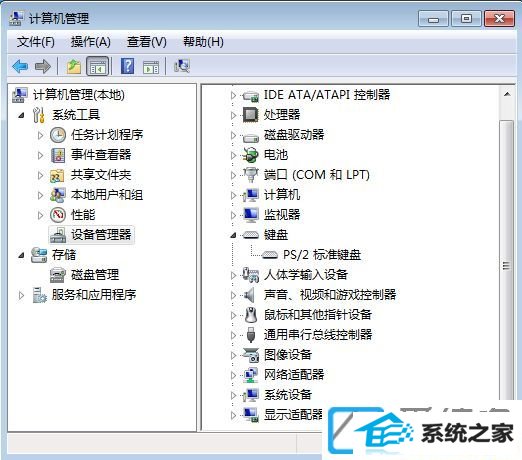
Task: Toggle the show/hide console tree icon
Action: pyautogui.click(x=97, y=66)
